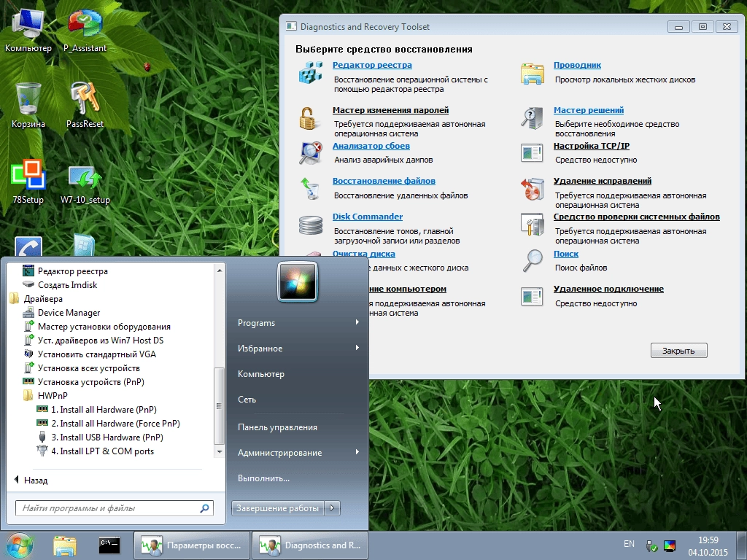Click the user picture in Start menu

click(x=298, y=281)
